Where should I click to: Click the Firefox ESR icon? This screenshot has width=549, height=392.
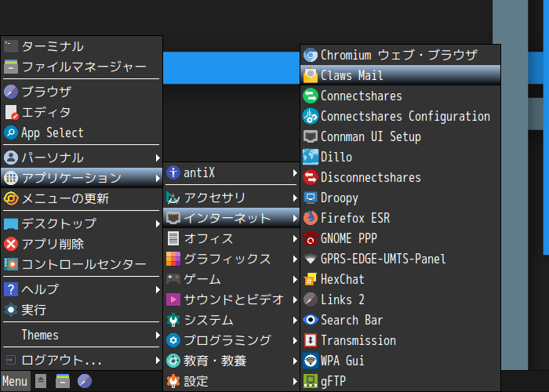click(311, 218)
